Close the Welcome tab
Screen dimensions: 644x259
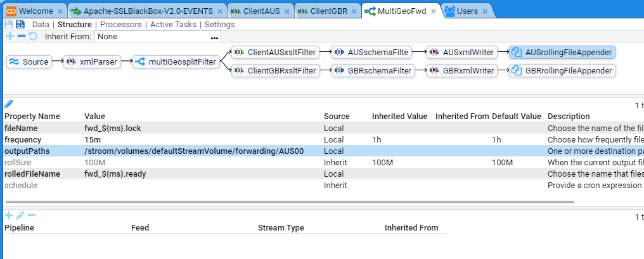pos(60,11)
